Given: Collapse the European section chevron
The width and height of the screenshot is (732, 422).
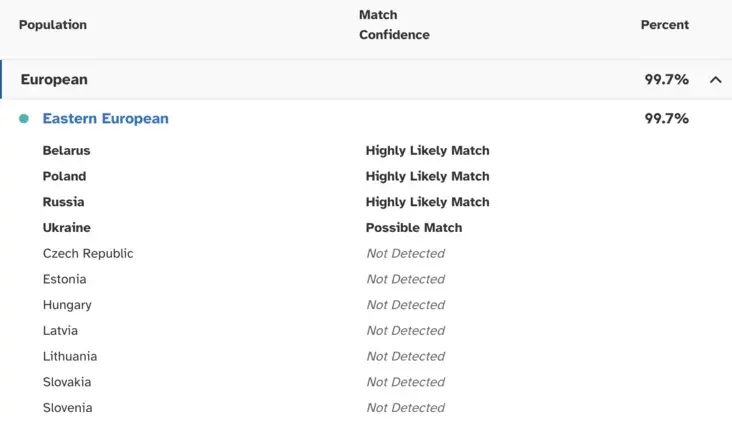Looking at the screenshot, I should 715,80.
